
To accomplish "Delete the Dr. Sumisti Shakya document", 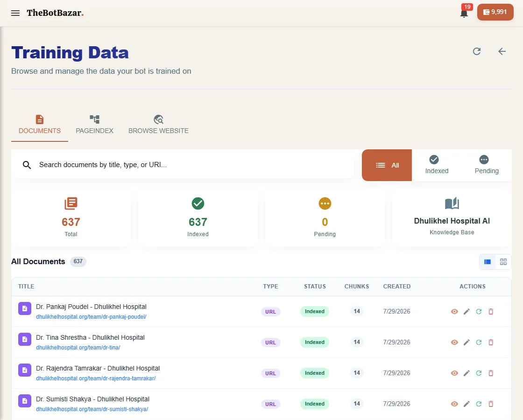I will (491, 404).
